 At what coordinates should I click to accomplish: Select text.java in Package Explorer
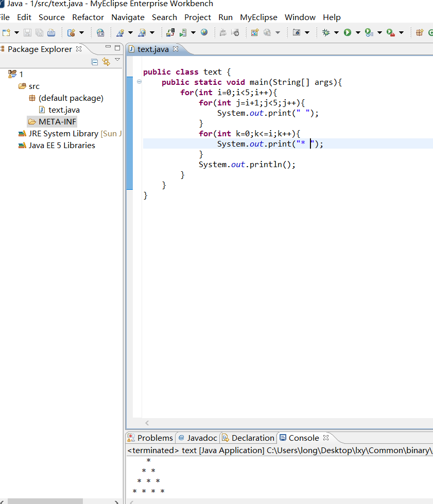point(63,110)
